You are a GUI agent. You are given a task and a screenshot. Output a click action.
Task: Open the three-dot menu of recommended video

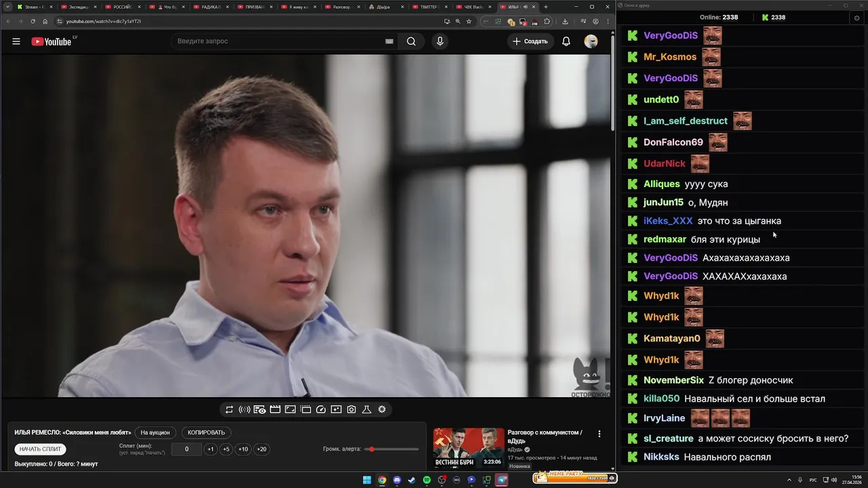pyautogui.click(x=599, y=434)
